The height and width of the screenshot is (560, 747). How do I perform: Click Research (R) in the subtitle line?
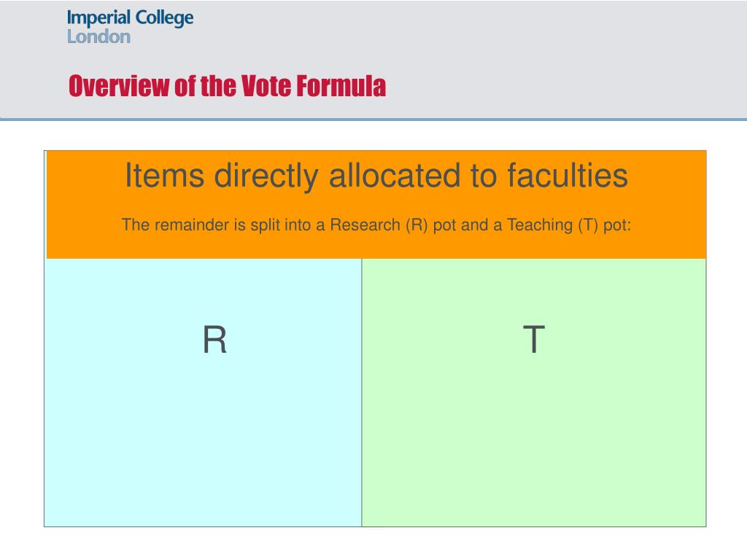tap(379, 225)
